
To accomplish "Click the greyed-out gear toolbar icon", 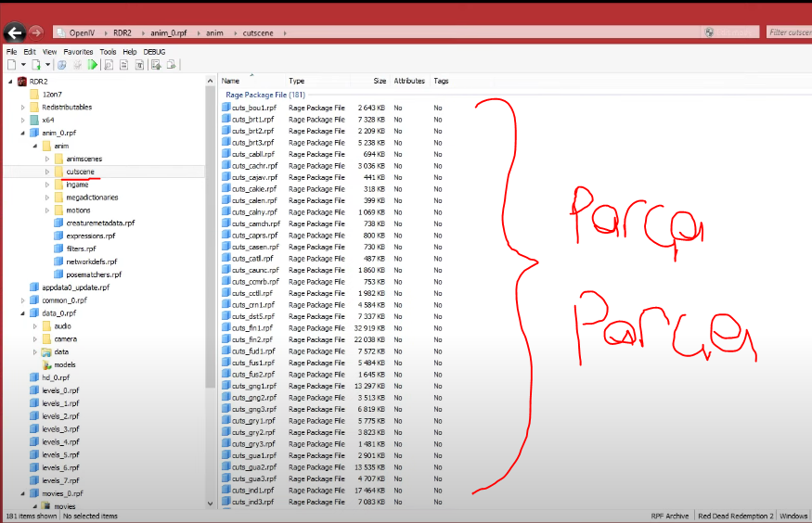I will pos(77,65).
